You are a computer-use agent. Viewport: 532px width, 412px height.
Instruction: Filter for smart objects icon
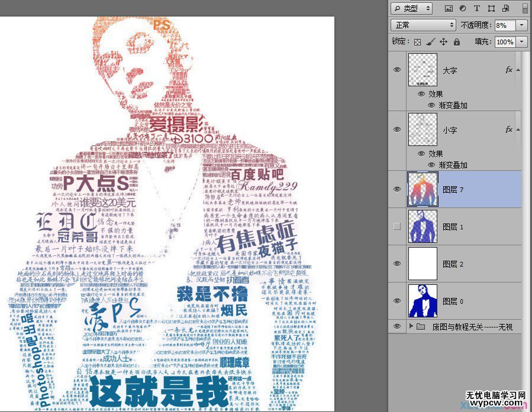point(505,8)
